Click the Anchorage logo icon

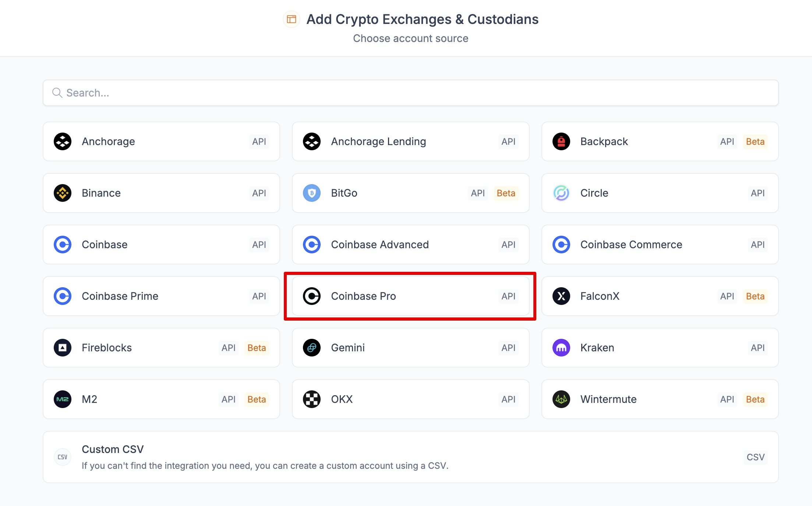click(63, 141)
